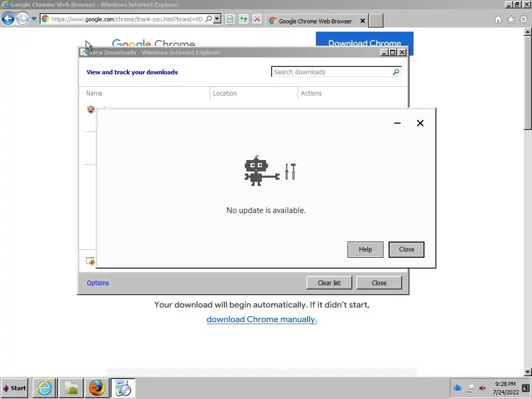Click the show desktop icon beside the clock
The width and height of the screenshot is (532, 399).
click(526, 388)
